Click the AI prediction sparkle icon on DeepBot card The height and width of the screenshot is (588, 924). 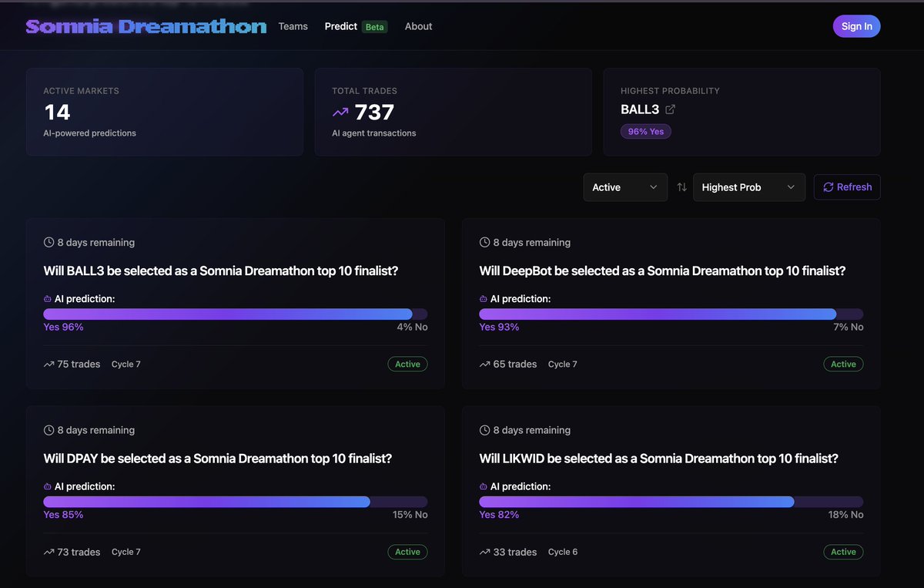tap(484, 298)
